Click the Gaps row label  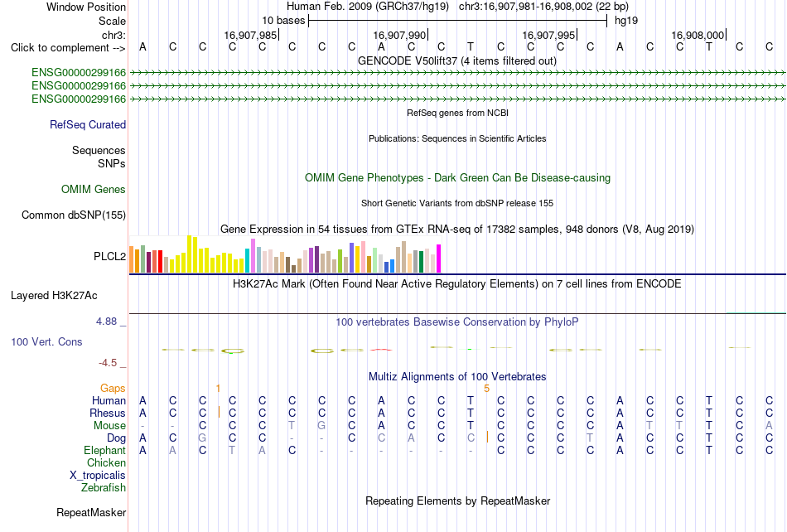pos(113,388)
